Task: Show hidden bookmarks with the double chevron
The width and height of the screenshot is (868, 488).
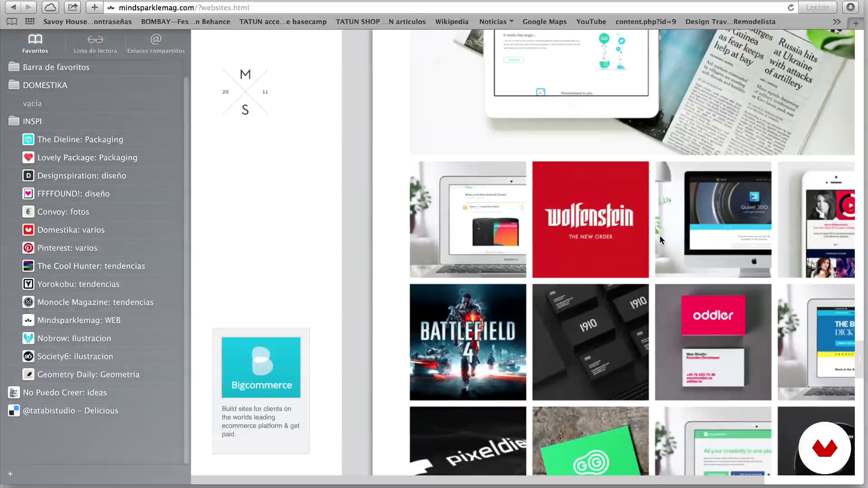Action: (837, 22)
